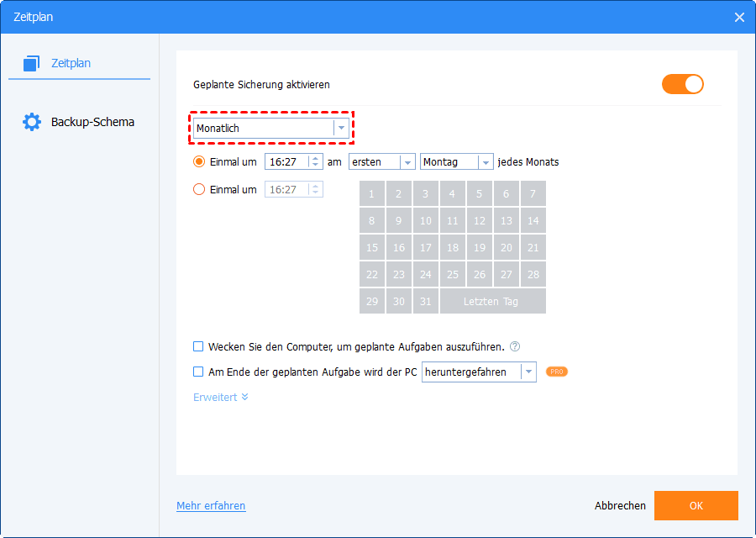Screen dimensions: 756x538
Task: Click the Backup-Schema gear icon
Action: tap(32, 122)
